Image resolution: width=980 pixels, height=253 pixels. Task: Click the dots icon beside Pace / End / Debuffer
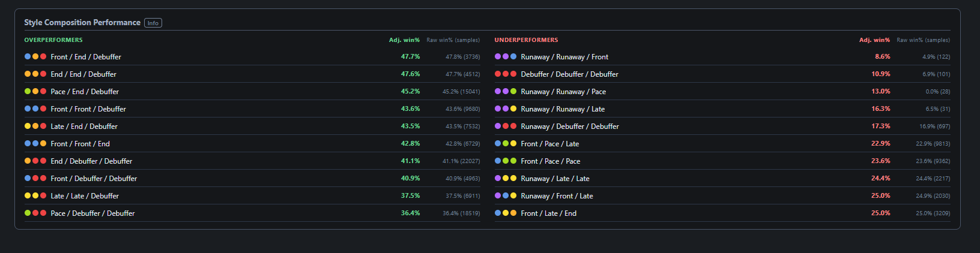(35, 92)
